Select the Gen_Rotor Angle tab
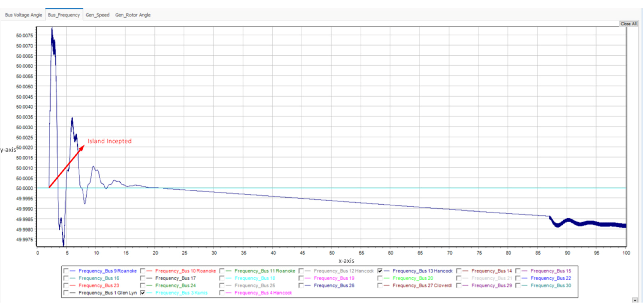This screenshot has width=644, height=308. [x=133, y=15]
